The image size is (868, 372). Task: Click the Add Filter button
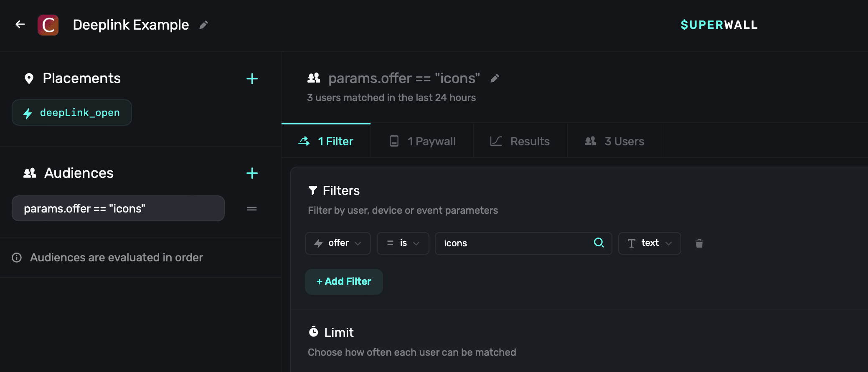coord(344,281)
